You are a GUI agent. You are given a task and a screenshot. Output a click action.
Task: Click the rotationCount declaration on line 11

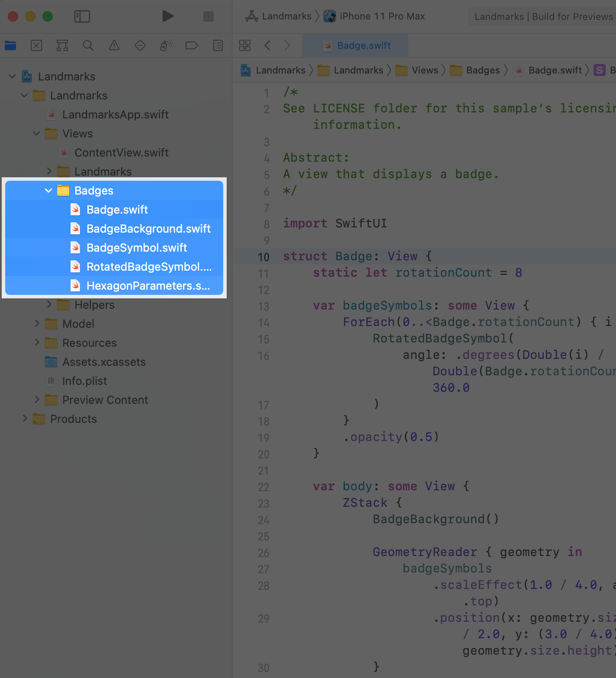tap(443, 273)
